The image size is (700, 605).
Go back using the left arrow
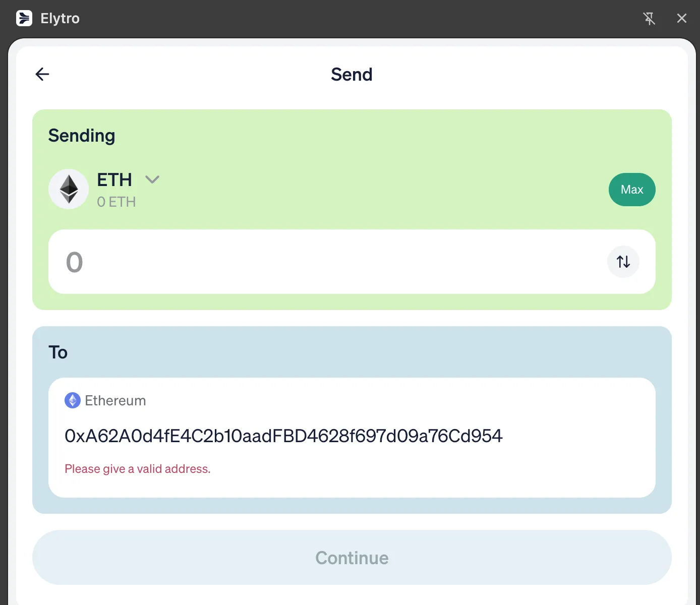tap(42, 75)
